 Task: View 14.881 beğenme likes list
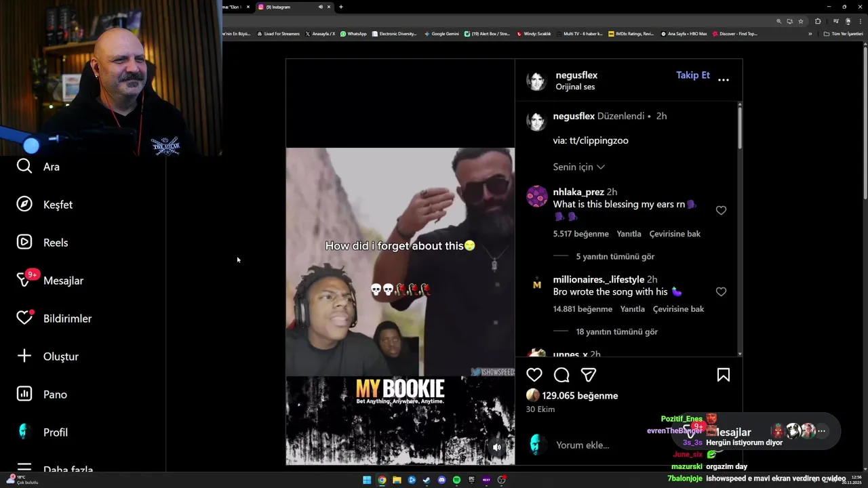(x=583, y=309)
